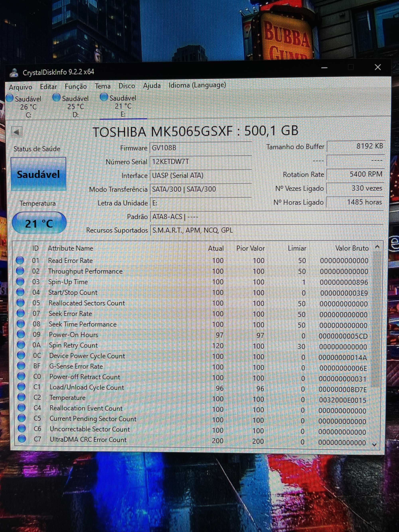399x532 pixels.
Task: Click the blue status icon for G-Sense Error Rate
Action: (21, 366)
